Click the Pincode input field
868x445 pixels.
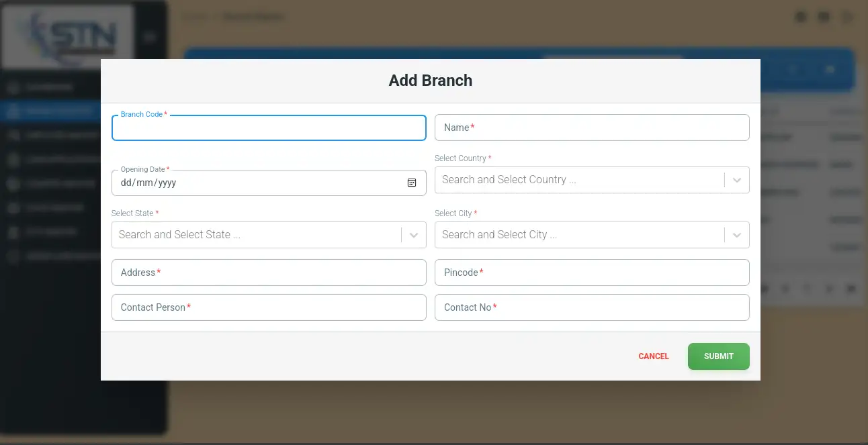(x=591, y=273)
